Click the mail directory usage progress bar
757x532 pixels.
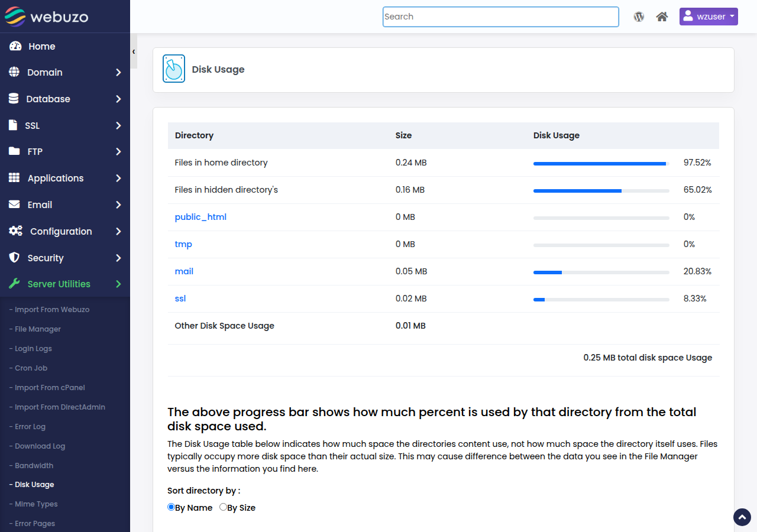tap(601, 273)
